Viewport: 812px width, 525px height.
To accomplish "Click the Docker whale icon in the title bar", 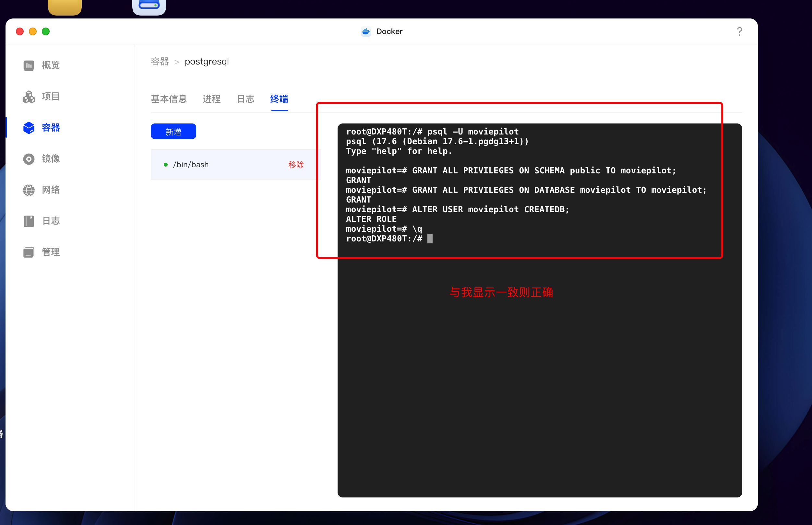I will [366, 31].
